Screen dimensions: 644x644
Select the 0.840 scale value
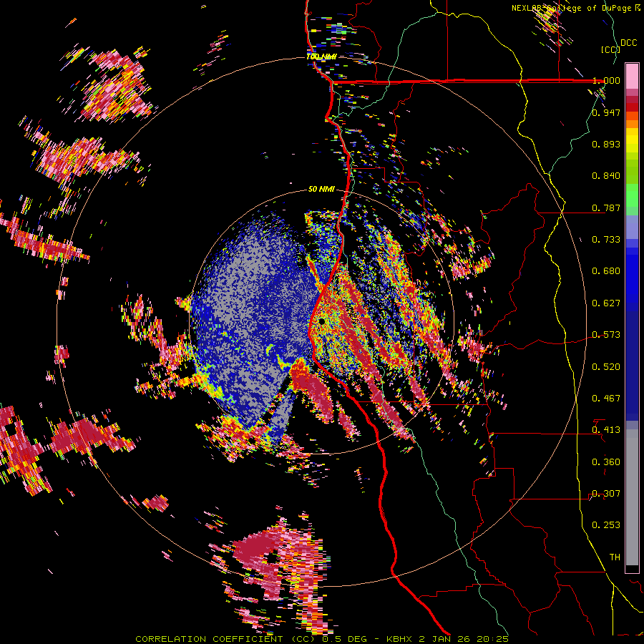click(606, 176)
